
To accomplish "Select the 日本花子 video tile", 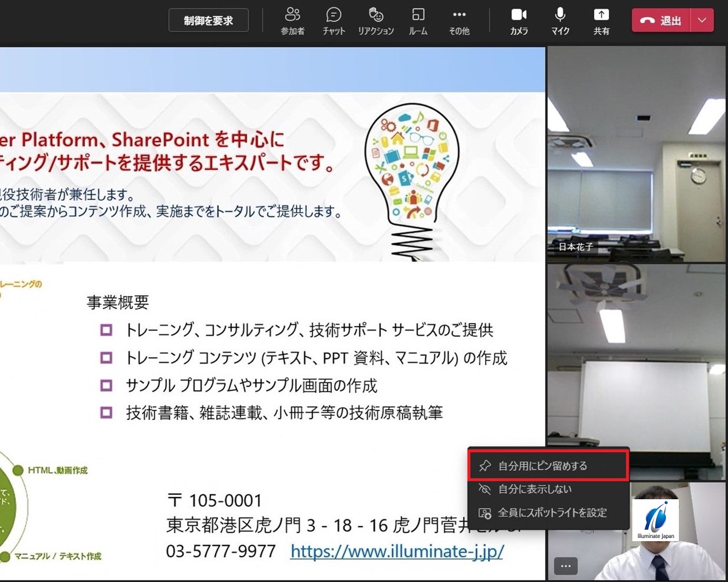I will (636, 154).
